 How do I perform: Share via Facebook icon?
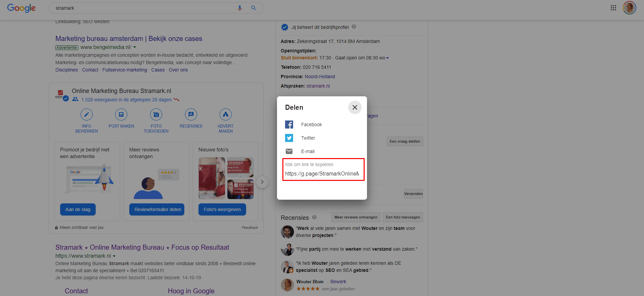(x=289, y=125)
